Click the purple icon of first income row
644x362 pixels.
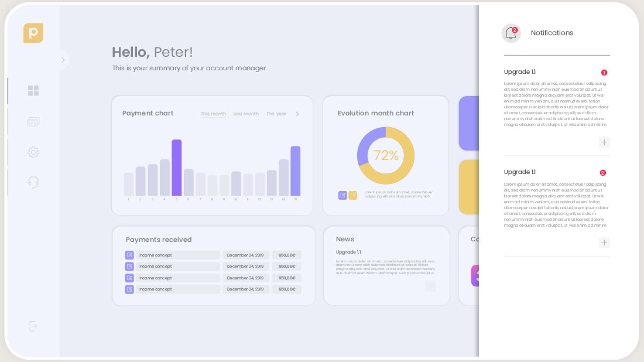129,255
